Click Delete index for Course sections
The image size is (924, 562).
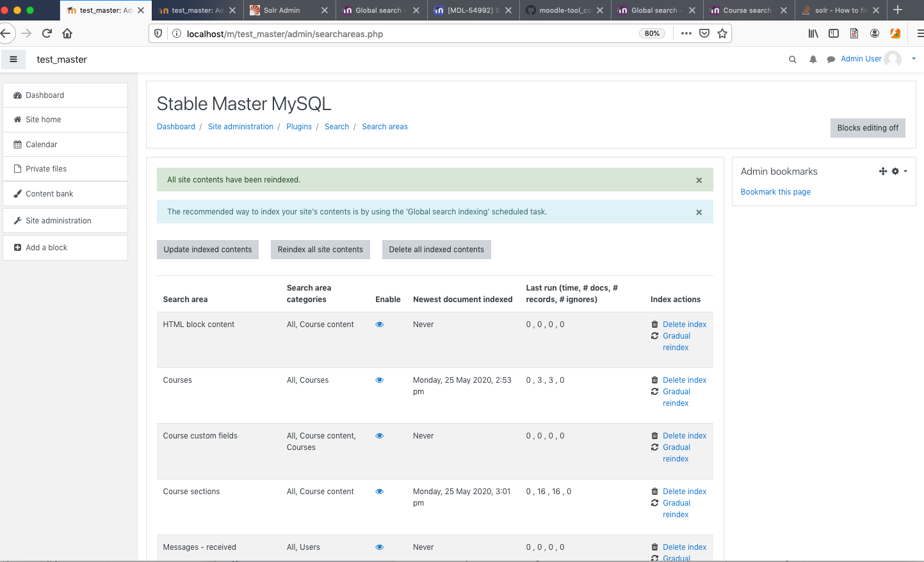coord(684,492)
